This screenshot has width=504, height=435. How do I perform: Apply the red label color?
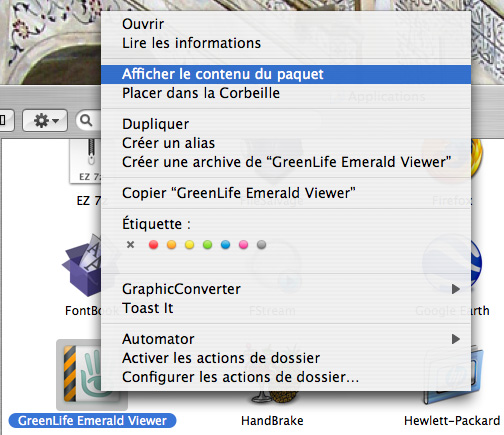pos(153,245)
